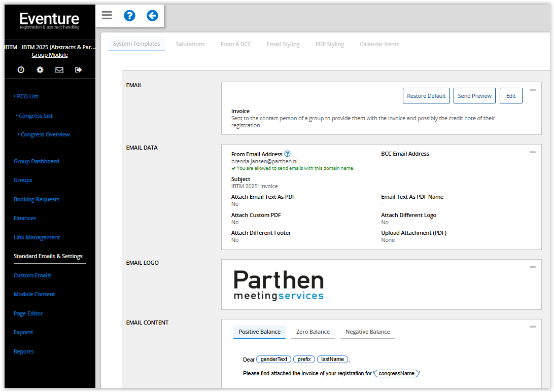Click the envelope mail icon in sidebar
Viewport: 554px width, 392px height.
59,70
